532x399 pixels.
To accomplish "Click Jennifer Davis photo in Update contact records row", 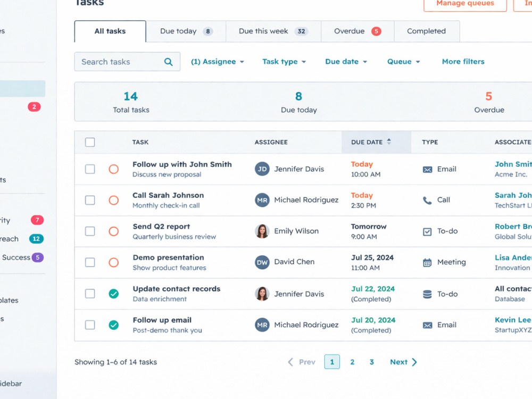I will (x=262, y=294).
